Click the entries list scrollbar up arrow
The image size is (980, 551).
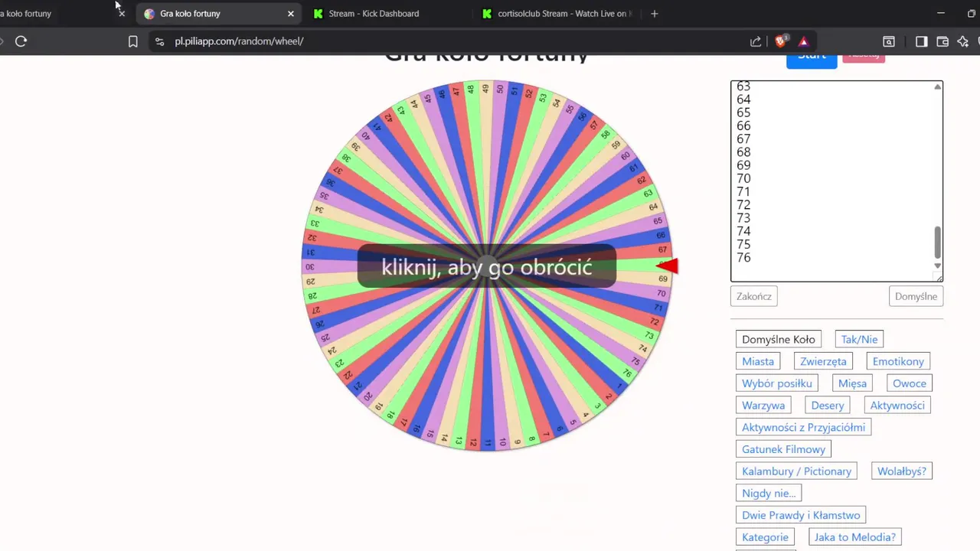click(937, 87)
